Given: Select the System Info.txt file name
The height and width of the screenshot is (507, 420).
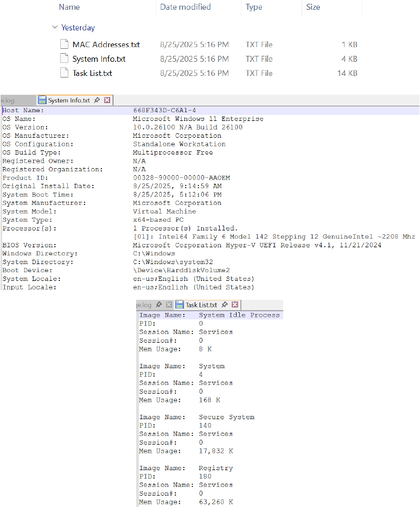Looking at the screenshot, I should pyautogui.click(x=99, y=59).
